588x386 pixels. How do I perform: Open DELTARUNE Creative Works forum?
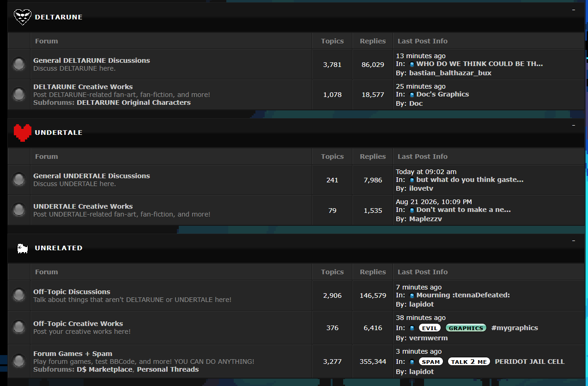(x=83, y=87)
